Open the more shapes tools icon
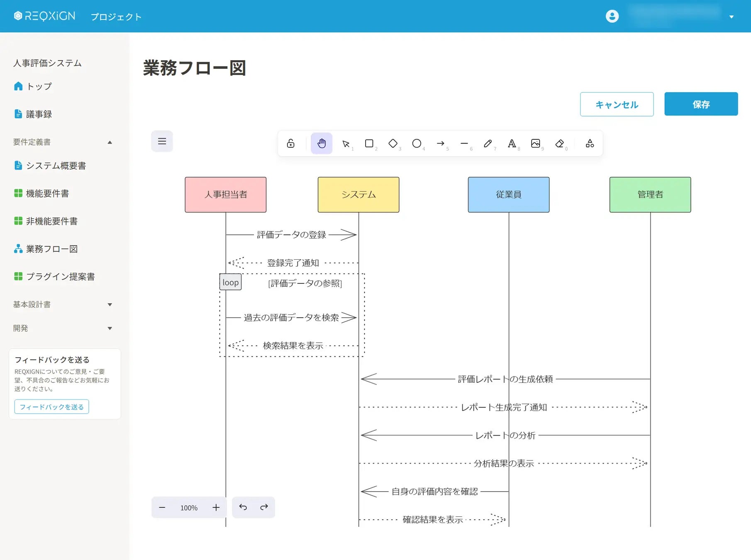Image resolution: width=751 pixels, height=560 pixels. (590, 144)
